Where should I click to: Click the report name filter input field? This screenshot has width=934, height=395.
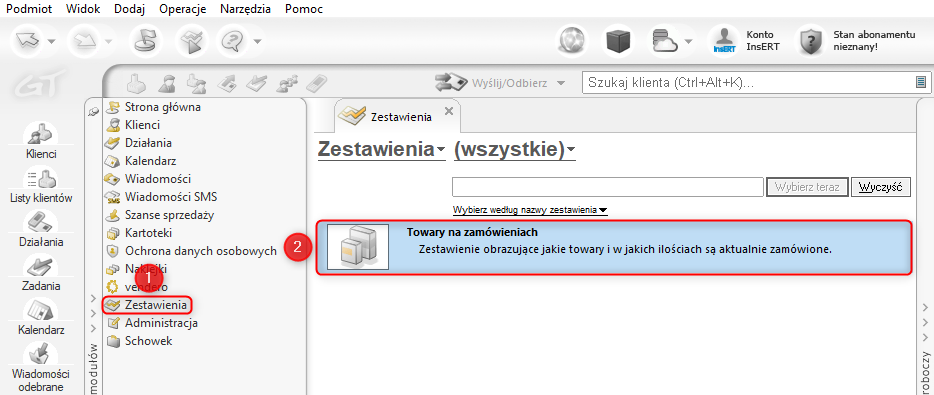tap(608, 187)
